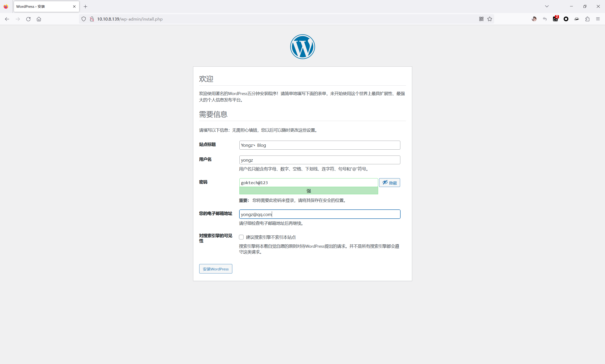This screenshot has width=605, height=364.
Task: Edit the email address field
Action: coord(320,214)
